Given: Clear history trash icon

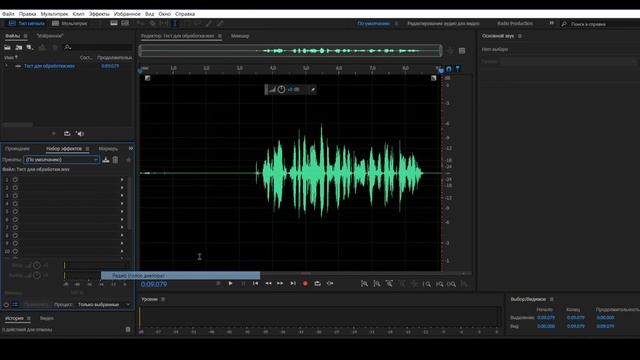Looking at the screenshot, I should [128, 329].
